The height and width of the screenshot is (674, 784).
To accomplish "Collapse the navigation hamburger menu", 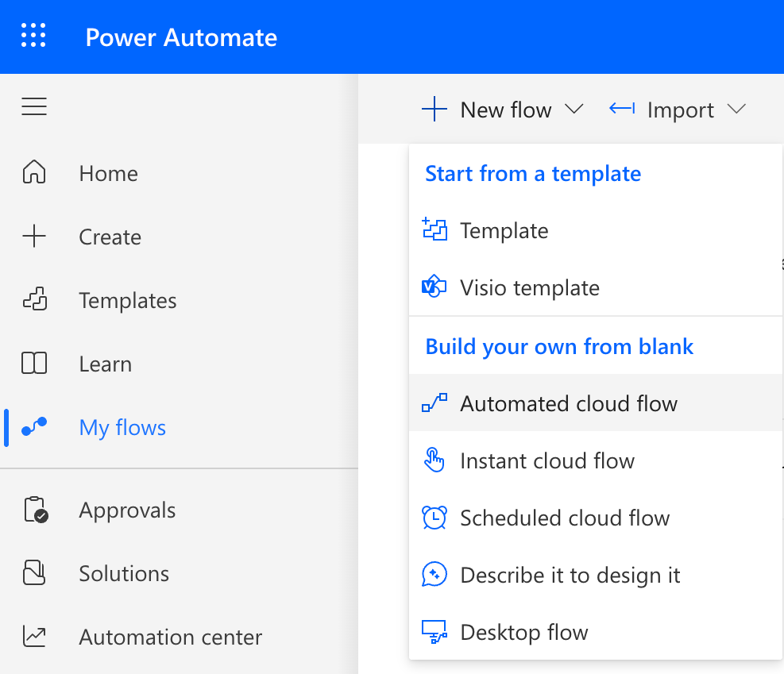I will click(34, 106).
